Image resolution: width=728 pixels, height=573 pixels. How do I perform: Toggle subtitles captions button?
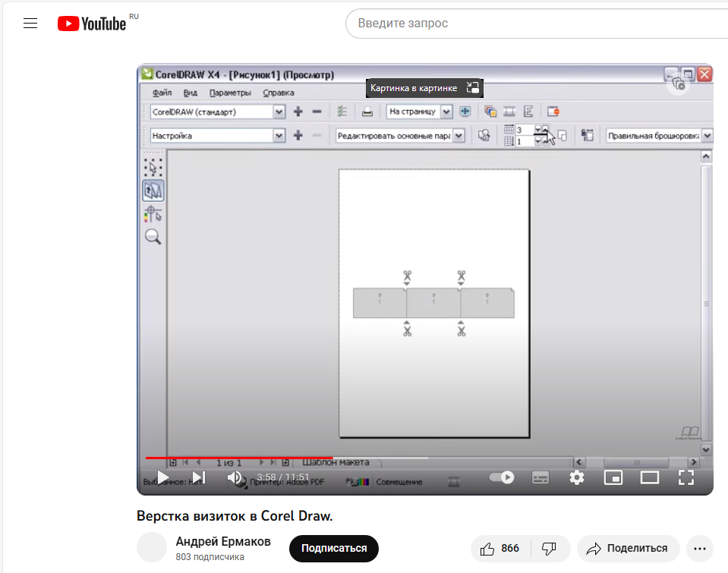click(540, 477)
